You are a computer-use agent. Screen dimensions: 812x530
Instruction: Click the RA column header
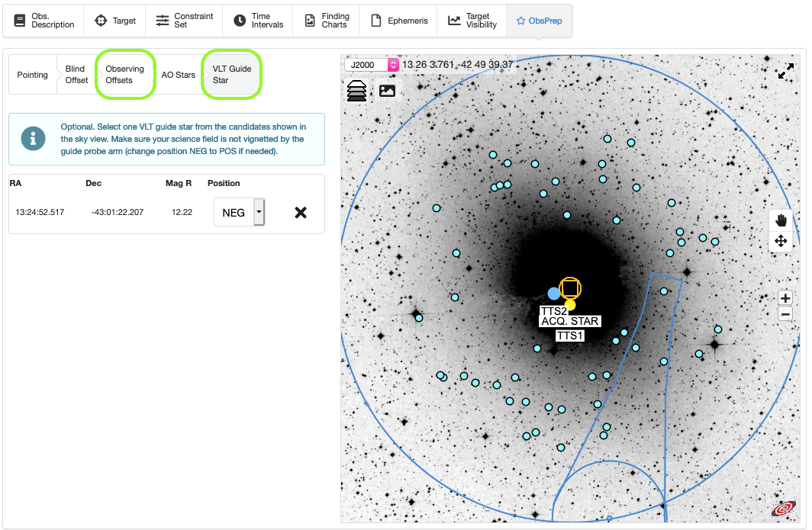[15, 183]
